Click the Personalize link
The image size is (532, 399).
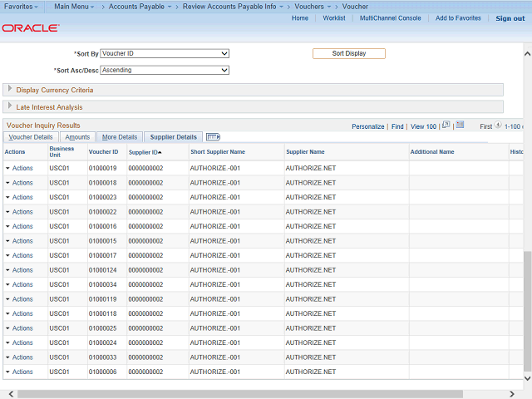(x=367, y=126)
